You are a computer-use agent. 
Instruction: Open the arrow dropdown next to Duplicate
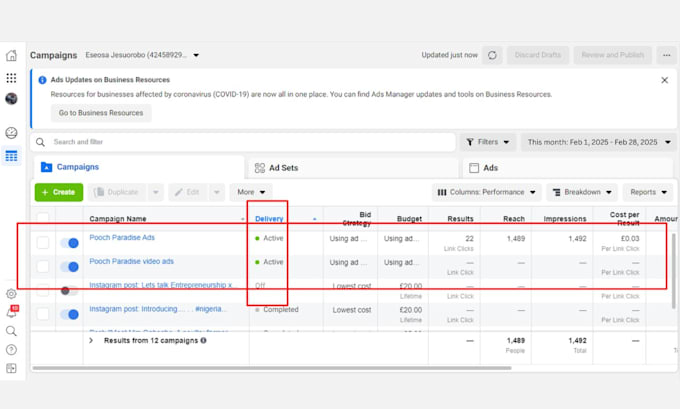point(156,192)
